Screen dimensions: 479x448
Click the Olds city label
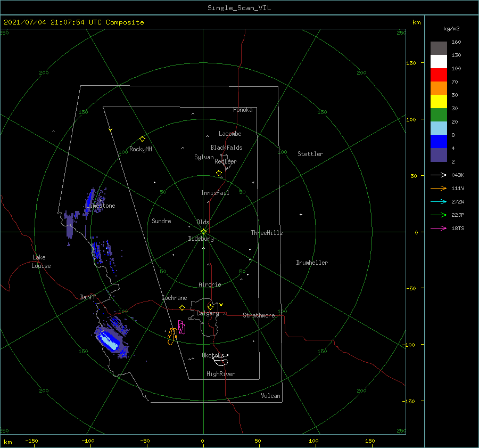tap(203, 222)
